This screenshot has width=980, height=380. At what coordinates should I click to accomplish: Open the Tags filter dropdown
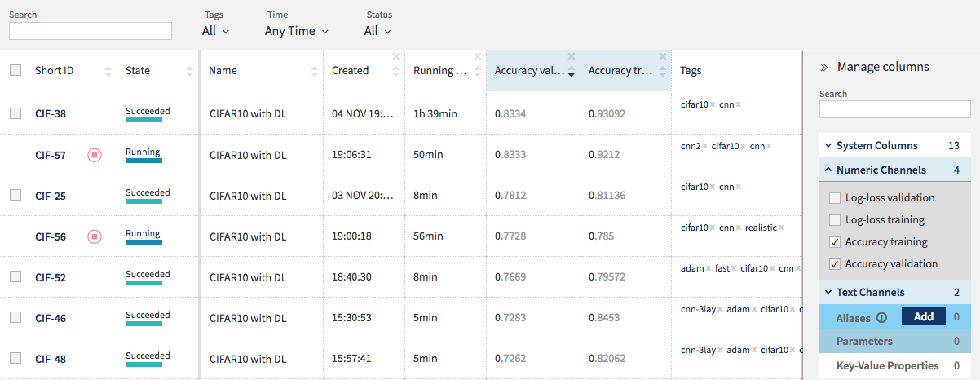(215, 31)
